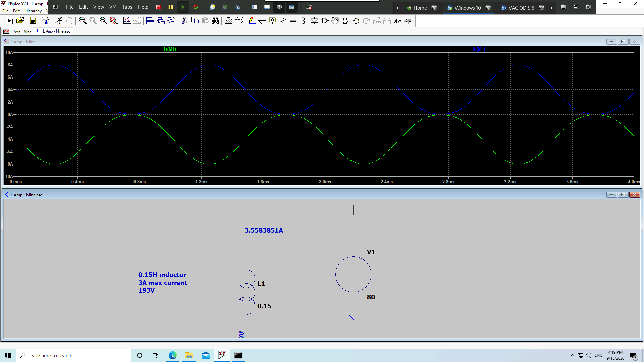Click the Run simulation icon

coord(9,21)
